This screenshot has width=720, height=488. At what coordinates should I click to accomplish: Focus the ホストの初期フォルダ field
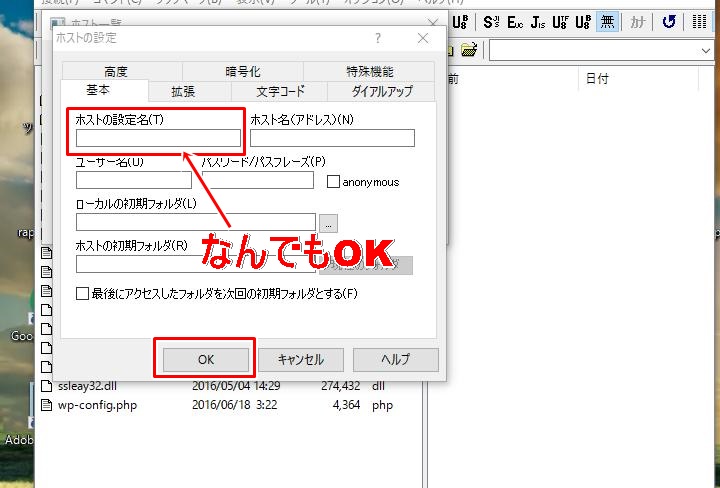[196, 264]
